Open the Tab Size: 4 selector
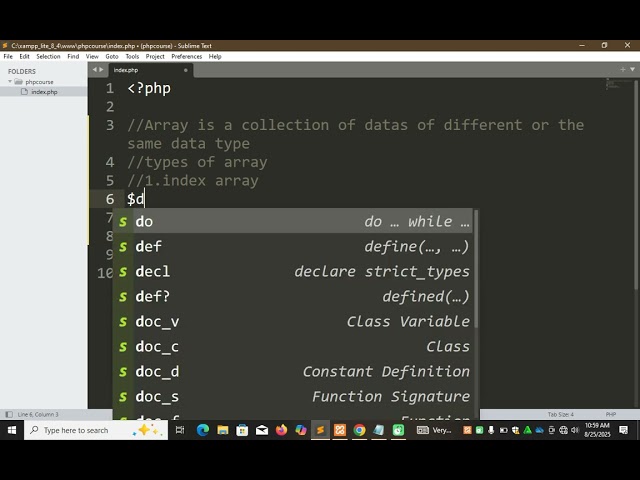 click(x=560, y=414)
